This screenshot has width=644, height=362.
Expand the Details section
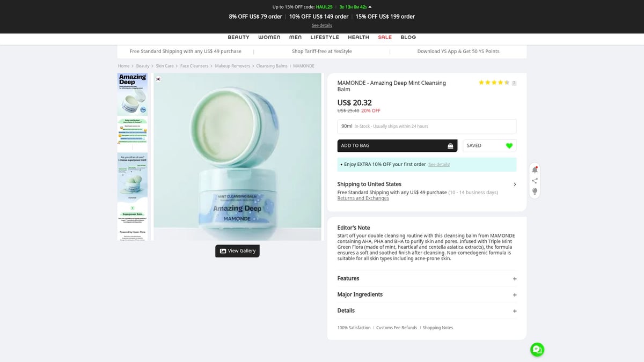coord(515,311)
